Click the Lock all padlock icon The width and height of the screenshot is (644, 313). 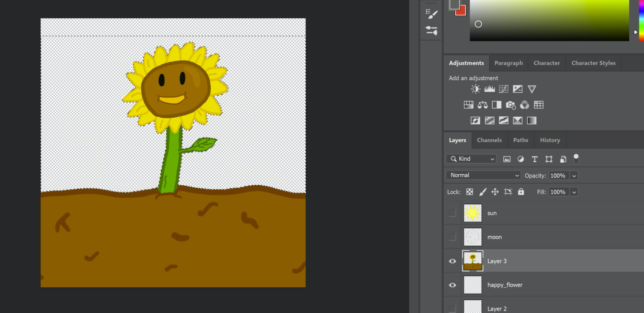(521, 192)
